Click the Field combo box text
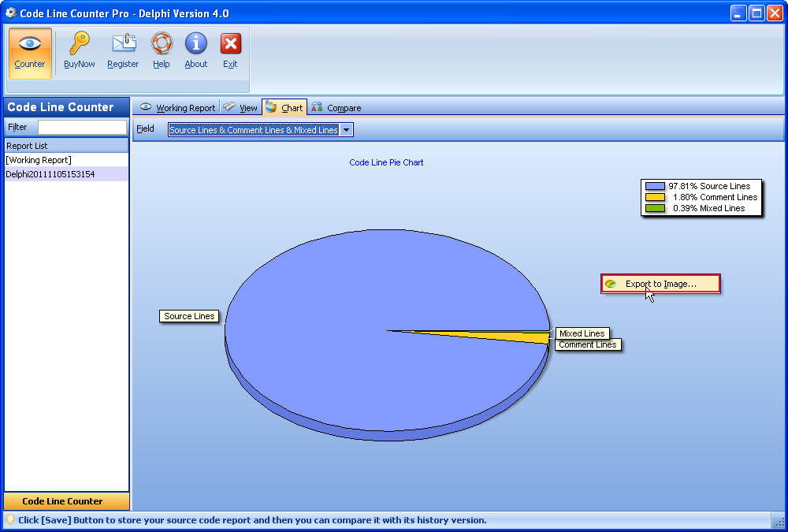This screenshot has height=532, width=788. tap(253, 130)
